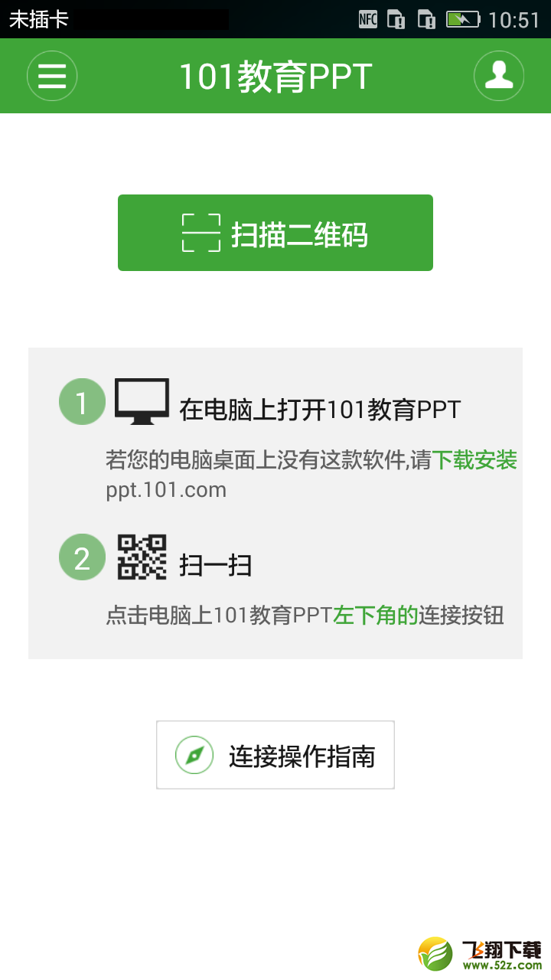Tap the NFC status bar icon
551x980 pixels.
368,19
